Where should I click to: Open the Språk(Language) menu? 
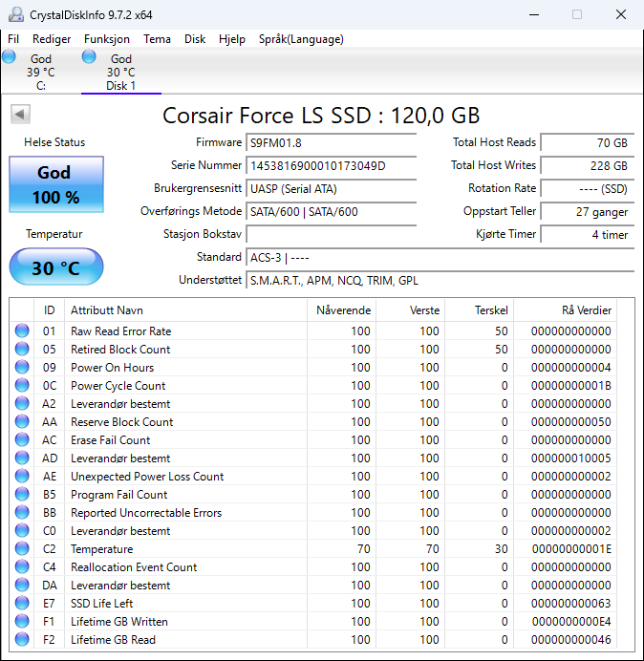[x=301, y=39]
